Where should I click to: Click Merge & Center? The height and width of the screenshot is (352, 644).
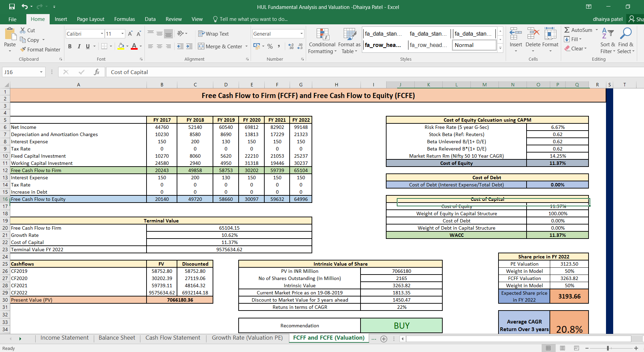220,46
